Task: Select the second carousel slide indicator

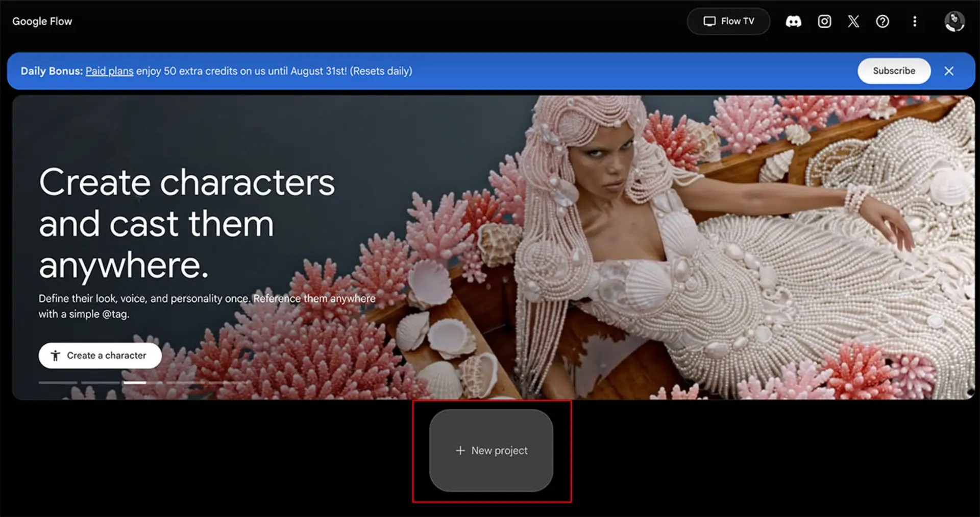Action: 101,382
